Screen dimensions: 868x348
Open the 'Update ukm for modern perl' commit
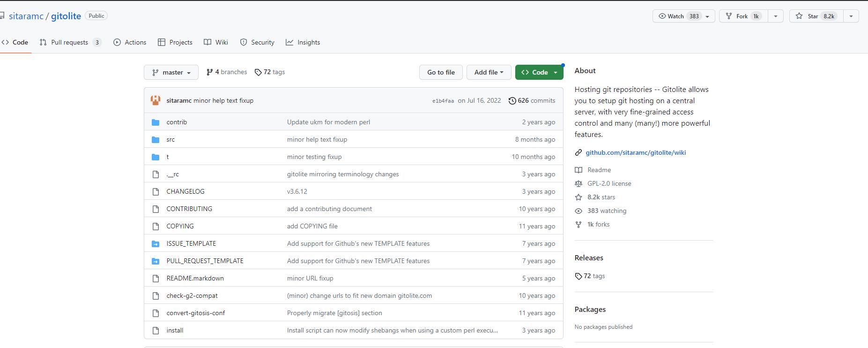(x=328, y=122)
